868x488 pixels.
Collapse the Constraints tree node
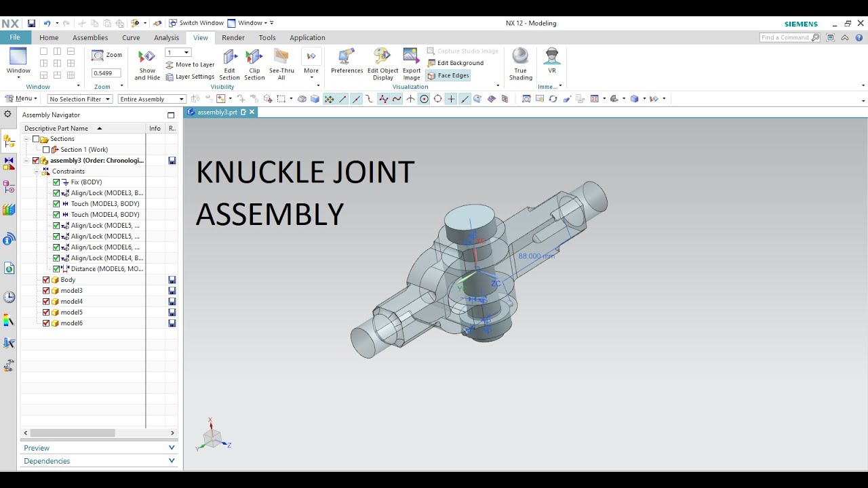click(37, 171)
